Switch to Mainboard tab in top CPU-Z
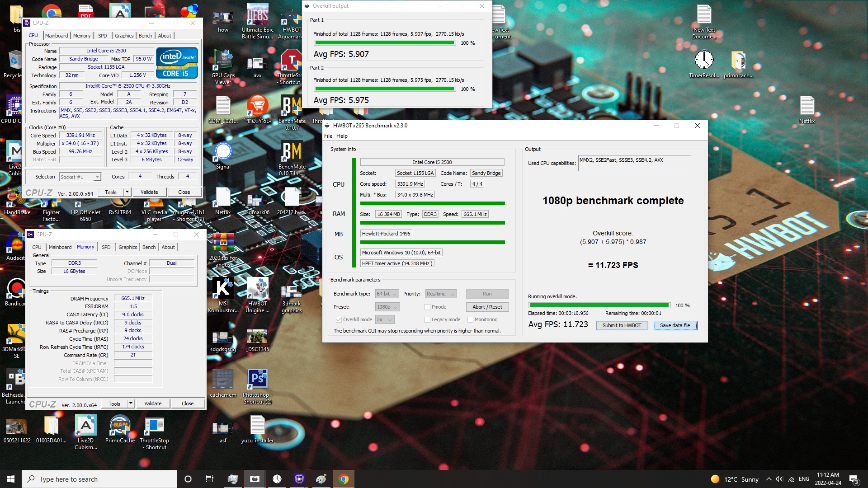Image resolution: width=868 pixels, height=488 pixels. coord(57,36)
